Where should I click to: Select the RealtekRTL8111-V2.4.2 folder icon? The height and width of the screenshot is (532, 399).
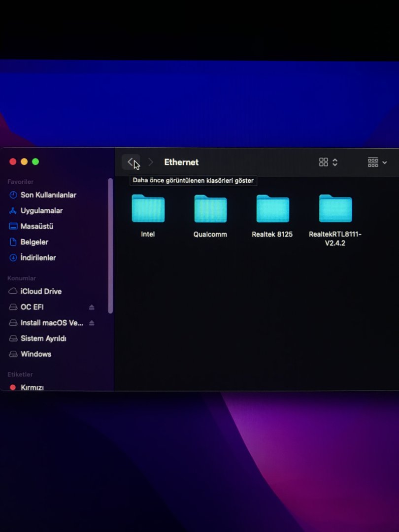click(x=335, y=208)
